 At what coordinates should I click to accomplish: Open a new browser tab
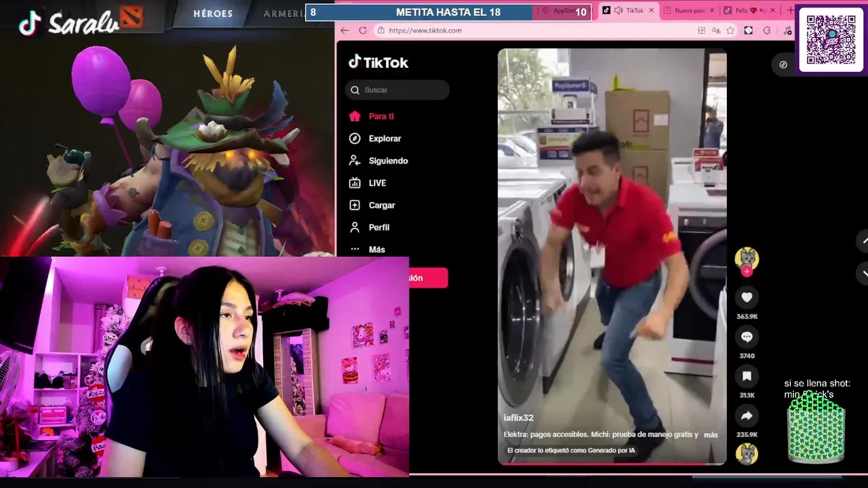point(790,11)
